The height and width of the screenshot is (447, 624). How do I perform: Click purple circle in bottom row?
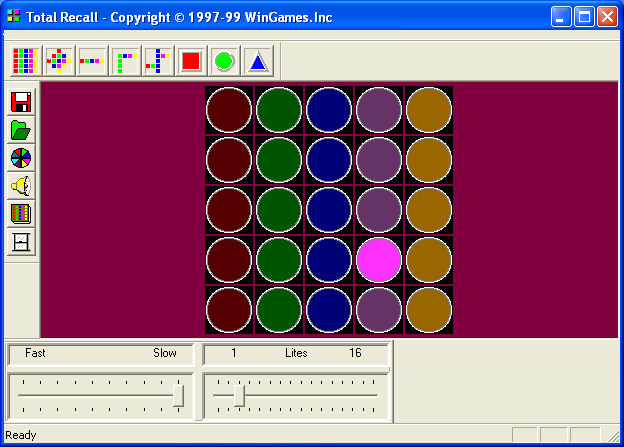point(379,310)
